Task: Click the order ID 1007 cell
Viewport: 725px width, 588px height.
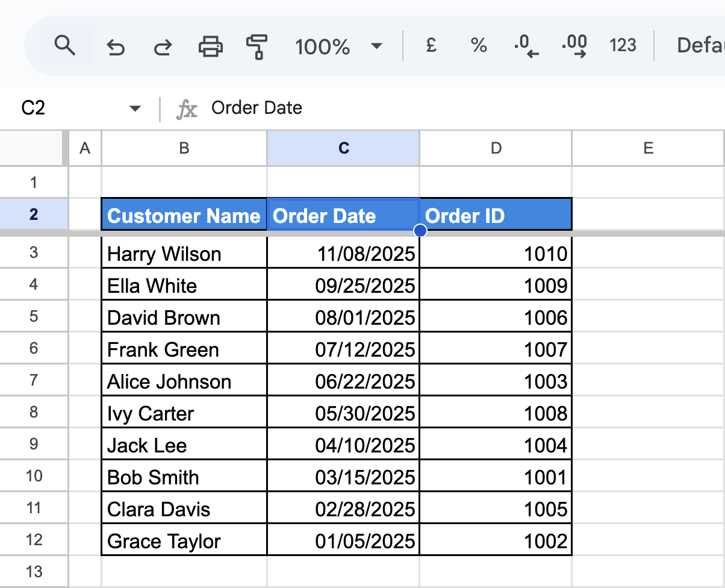Action: point(496,349)
